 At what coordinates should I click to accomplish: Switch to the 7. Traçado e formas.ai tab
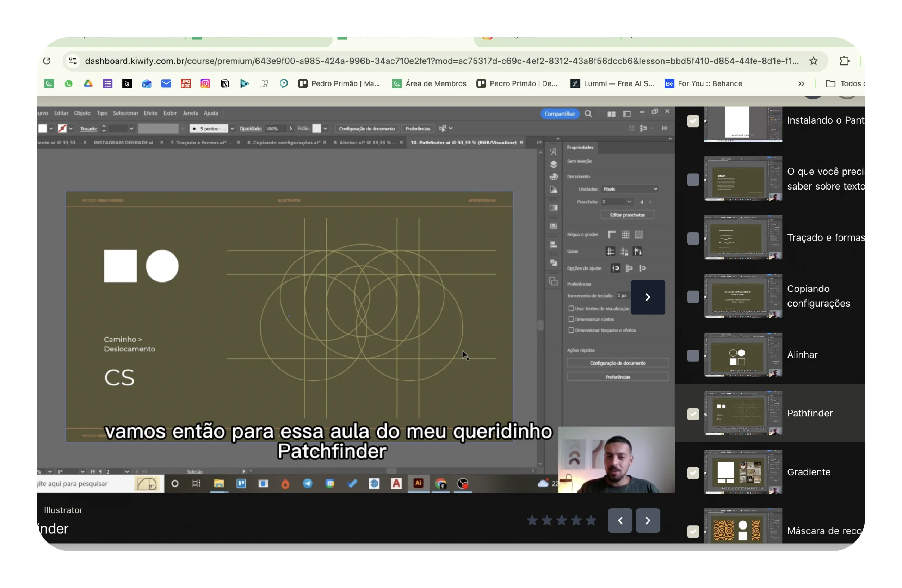[x=201, y=142]
